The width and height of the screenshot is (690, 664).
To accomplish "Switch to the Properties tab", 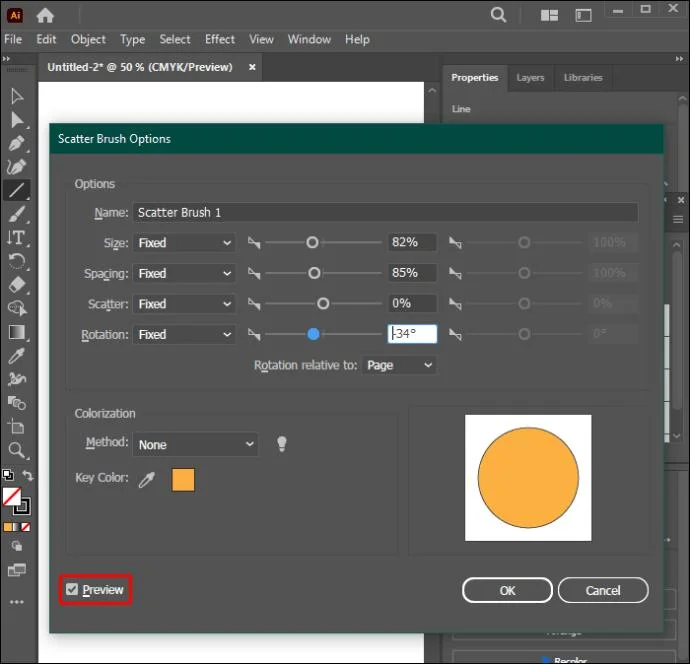I will [475, 78].
